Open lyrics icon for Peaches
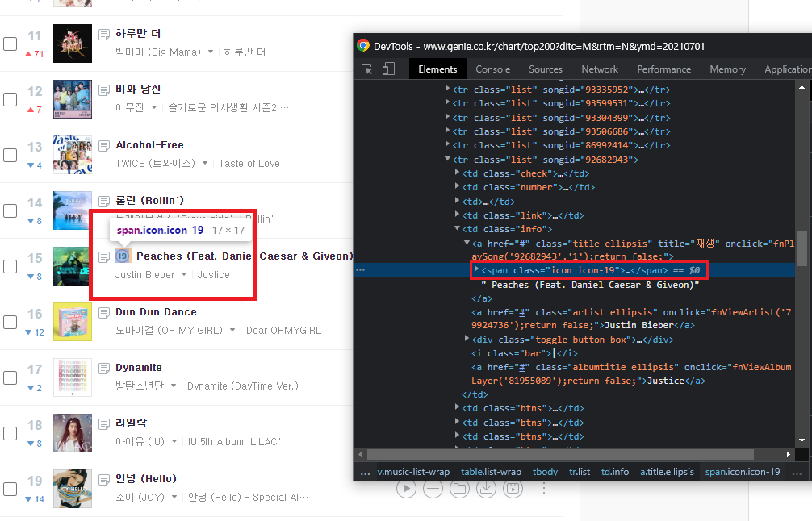The image size is (812, 521). click(104, 256)
